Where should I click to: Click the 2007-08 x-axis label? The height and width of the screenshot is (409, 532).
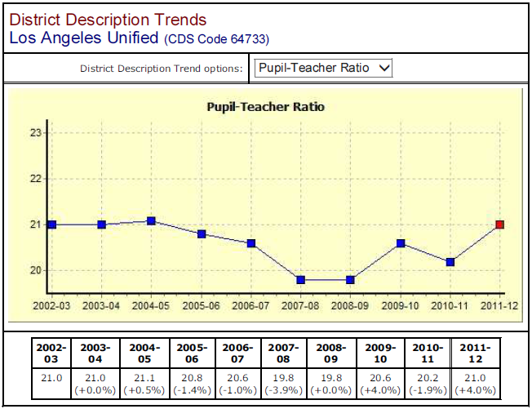pos(301,305)
